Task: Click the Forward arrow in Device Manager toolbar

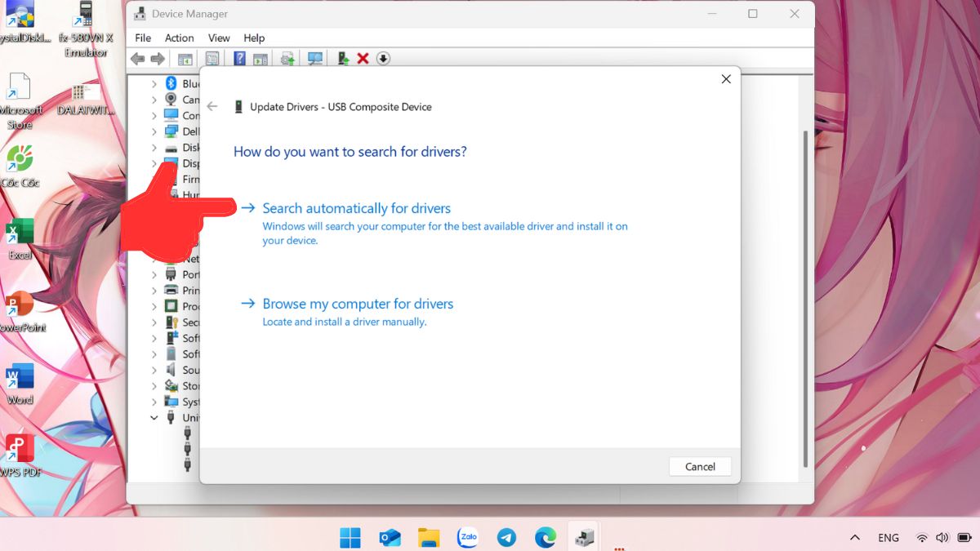Action: tap(158, 59)
